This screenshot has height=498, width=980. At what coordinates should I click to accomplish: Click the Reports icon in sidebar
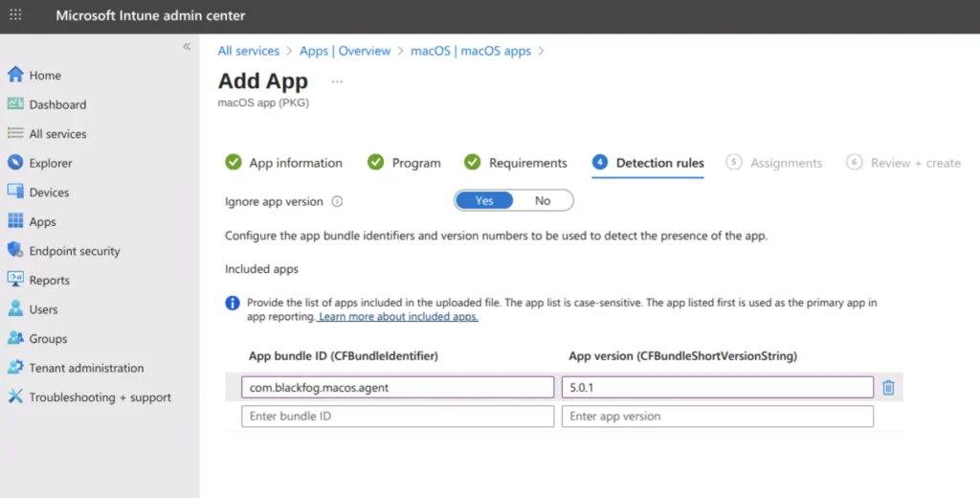coord(15,279)
